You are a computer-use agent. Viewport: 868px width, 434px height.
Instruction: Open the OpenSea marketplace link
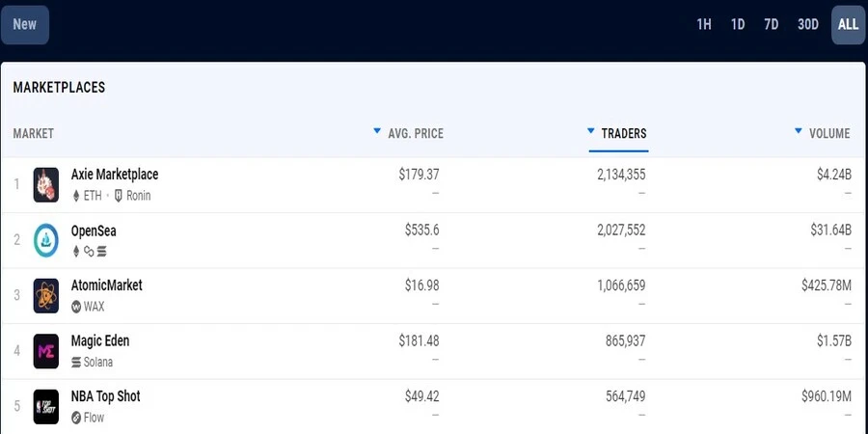[94, 231]
